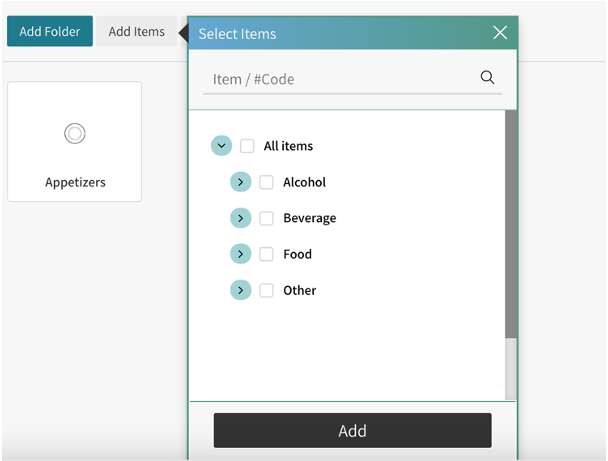This screenshot has height=461, width=608.
Task: Collapse the All items tree node
Action: pyautogui.click(x=221, y=146)
